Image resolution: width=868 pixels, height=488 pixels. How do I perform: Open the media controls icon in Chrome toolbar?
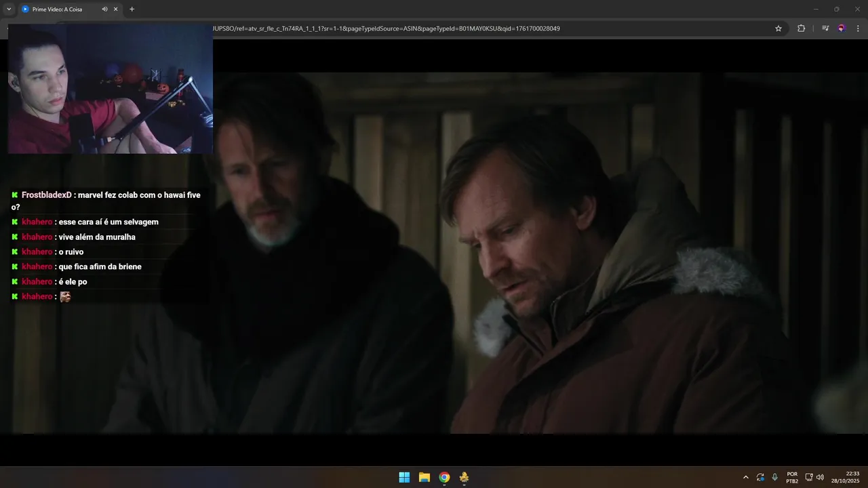[x=825, y=28]
